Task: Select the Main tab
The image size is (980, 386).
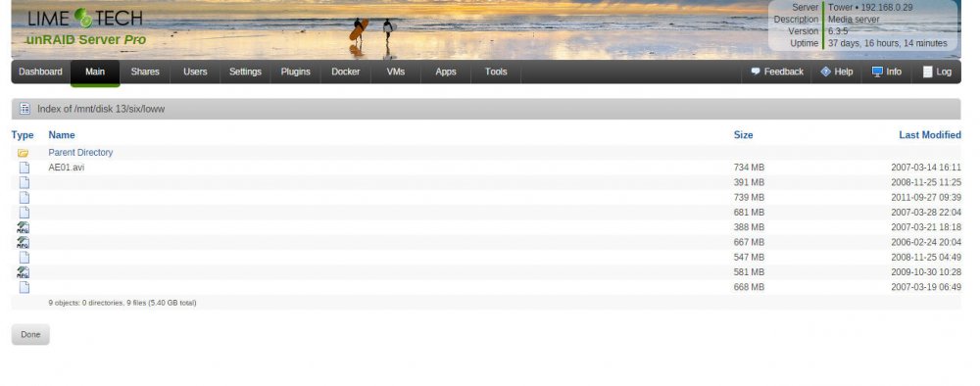Action: coord(95,72)
